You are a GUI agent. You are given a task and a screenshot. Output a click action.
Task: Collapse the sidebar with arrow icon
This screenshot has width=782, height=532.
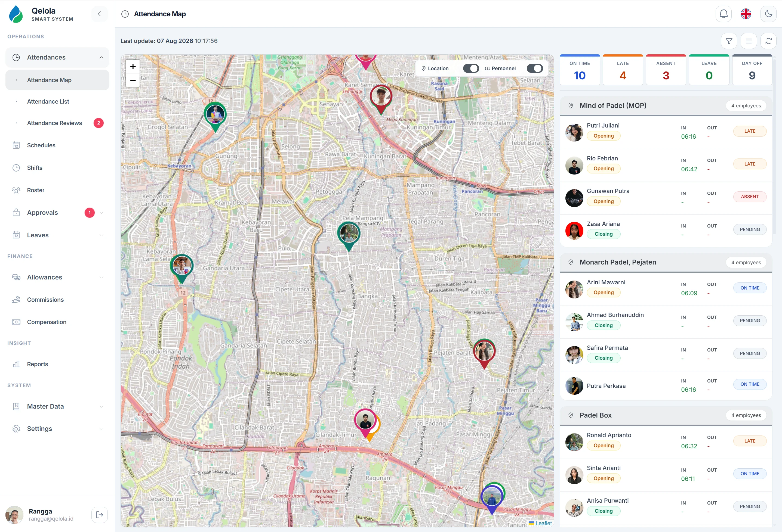(x=100, y=14)
